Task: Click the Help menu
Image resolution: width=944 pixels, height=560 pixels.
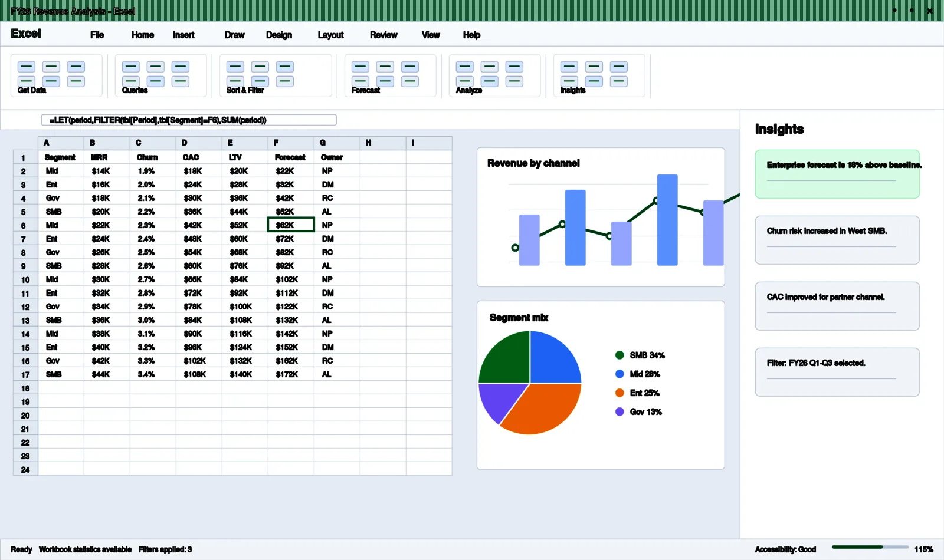Action: pos(471,35)
